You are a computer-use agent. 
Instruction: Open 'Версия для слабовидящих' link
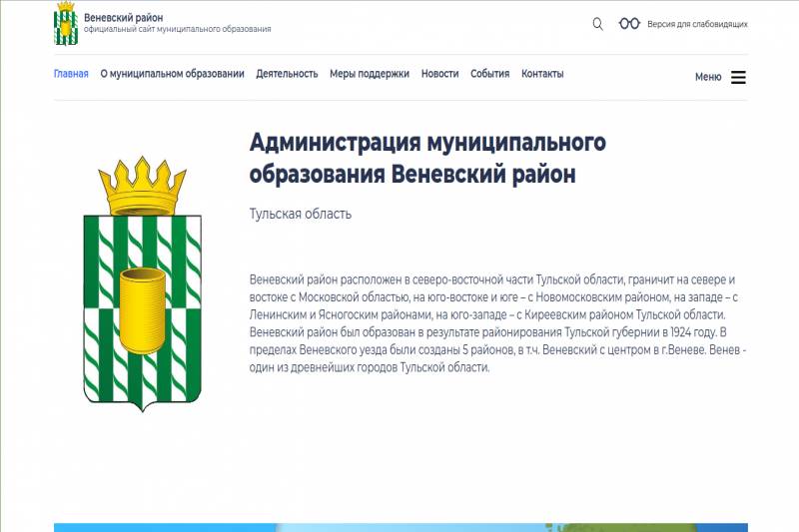(697, 24)
